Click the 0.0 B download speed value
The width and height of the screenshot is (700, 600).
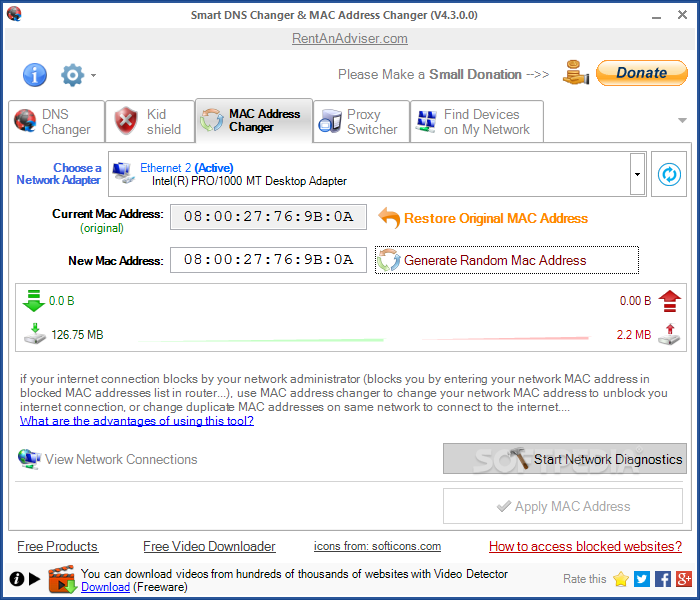point(62,301)
